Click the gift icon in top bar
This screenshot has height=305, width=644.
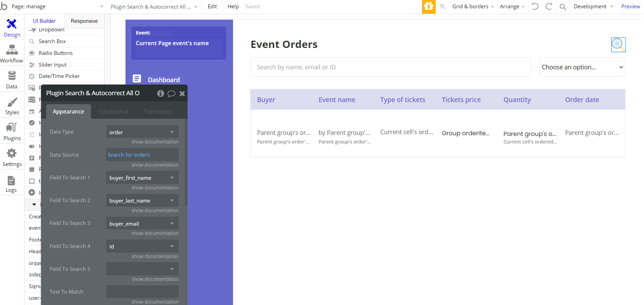click(429, 7)
